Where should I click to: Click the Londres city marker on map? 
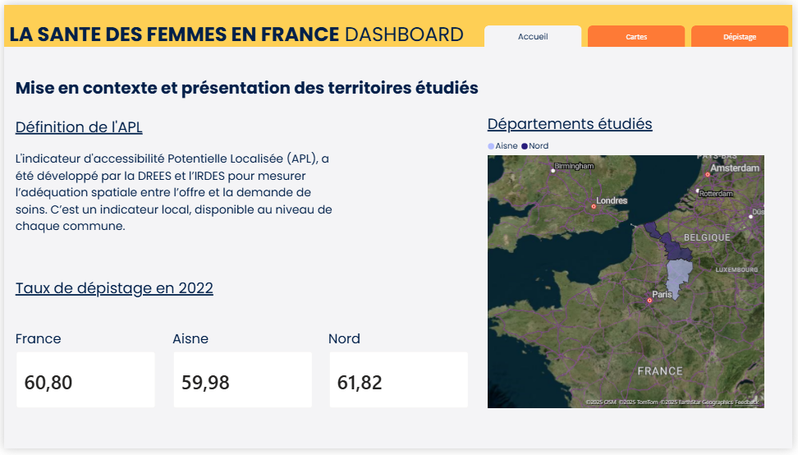[593, 206]
